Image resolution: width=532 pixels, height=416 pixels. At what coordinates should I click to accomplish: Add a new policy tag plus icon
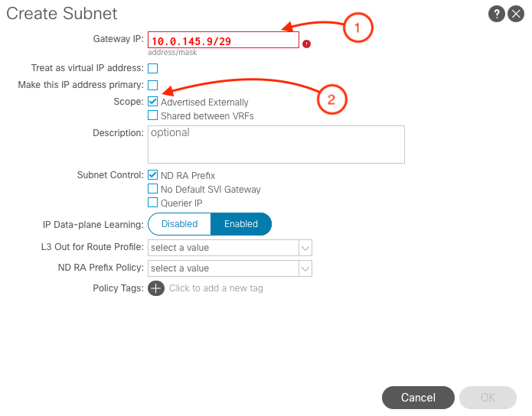pos(156,288)
